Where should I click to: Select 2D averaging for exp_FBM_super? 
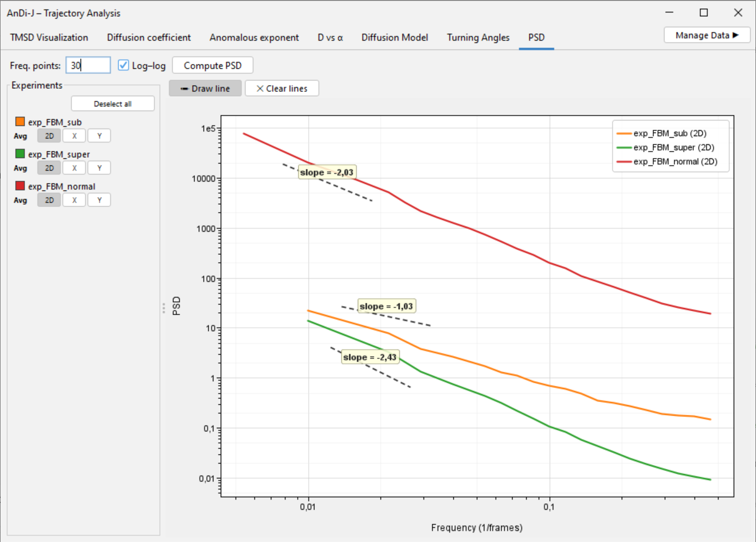tap(49, 168)
